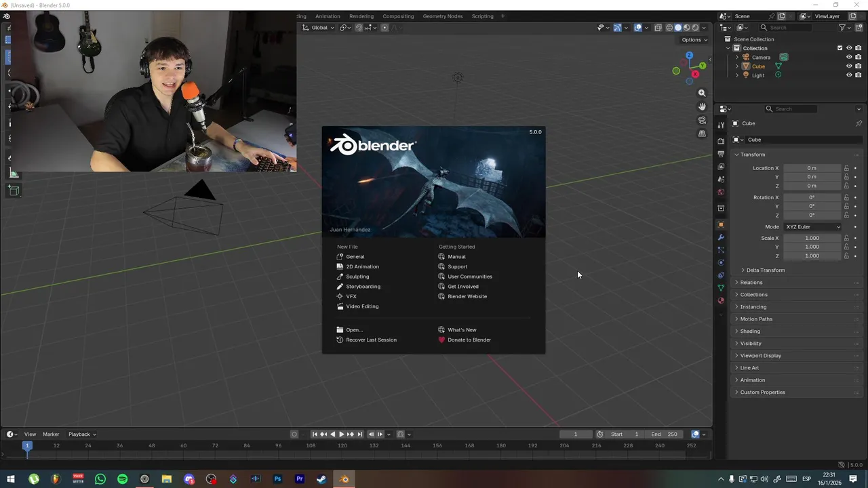Switch perspective/orthographic grid icon in viewport

pyautogui.click(x=702, y=134)
